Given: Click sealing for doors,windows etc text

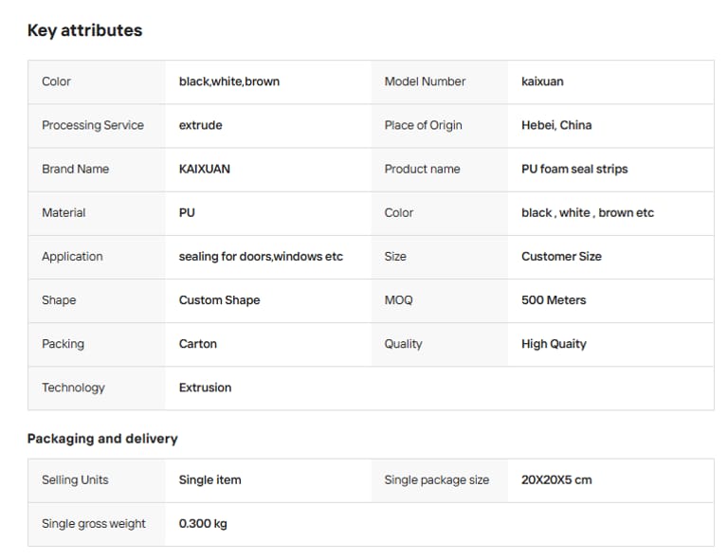Looking at the screenshot, I should [261, 256].
